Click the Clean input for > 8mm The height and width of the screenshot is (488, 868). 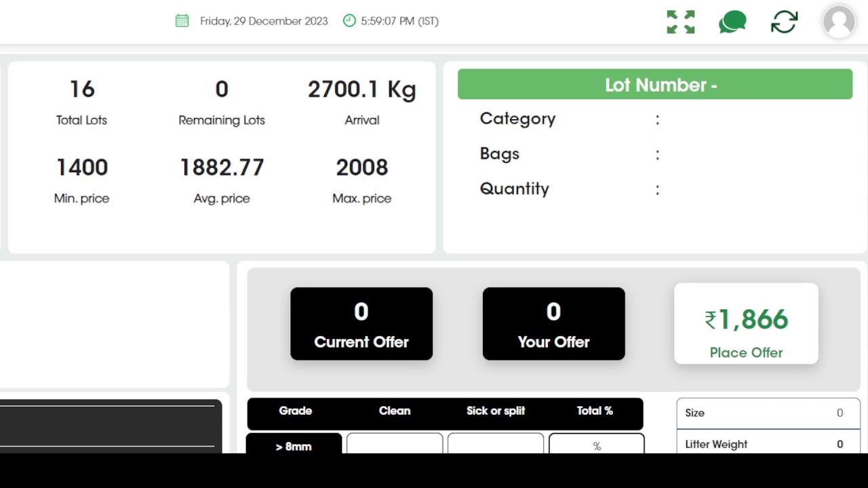(395, 443)
